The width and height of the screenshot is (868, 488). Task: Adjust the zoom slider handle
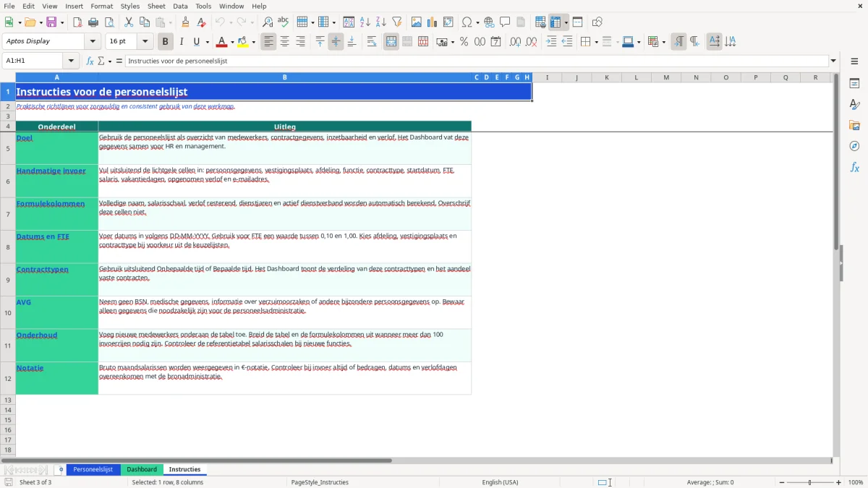810,482
